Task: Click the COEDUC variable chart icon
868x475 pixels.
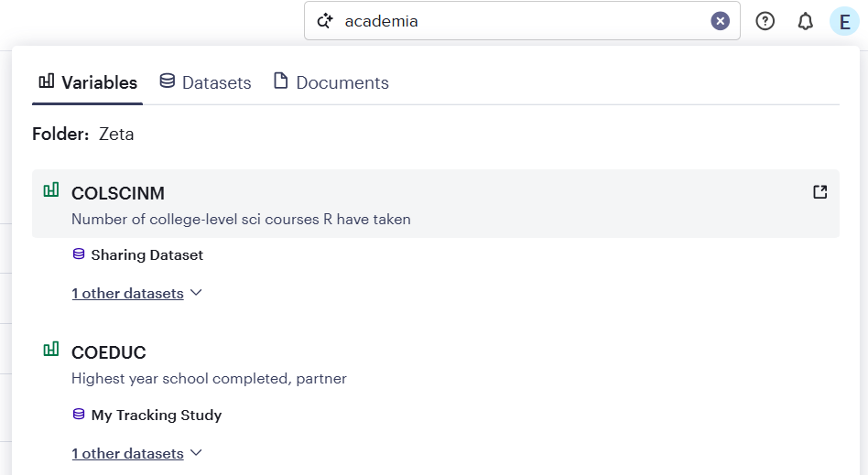Action: point(51,350)
